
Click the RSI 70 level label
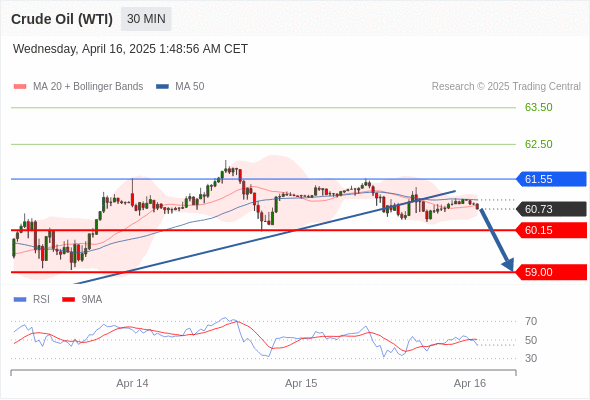point(531,321)
